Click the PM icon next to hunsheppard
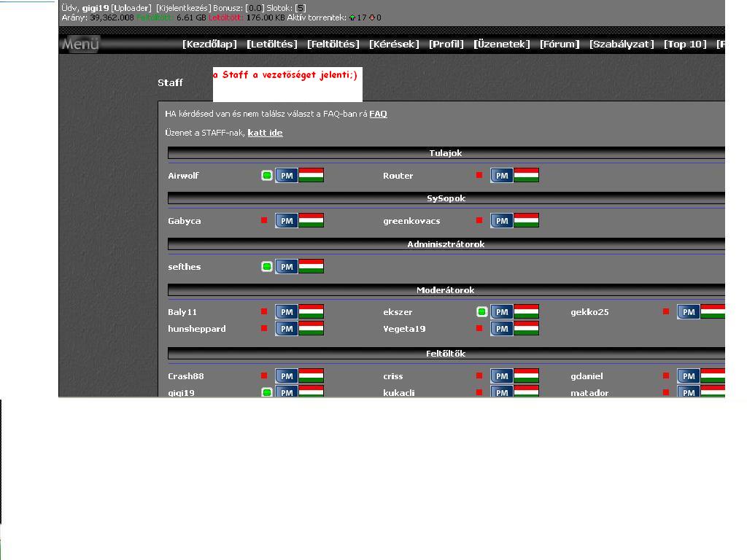 click(287, 329)
